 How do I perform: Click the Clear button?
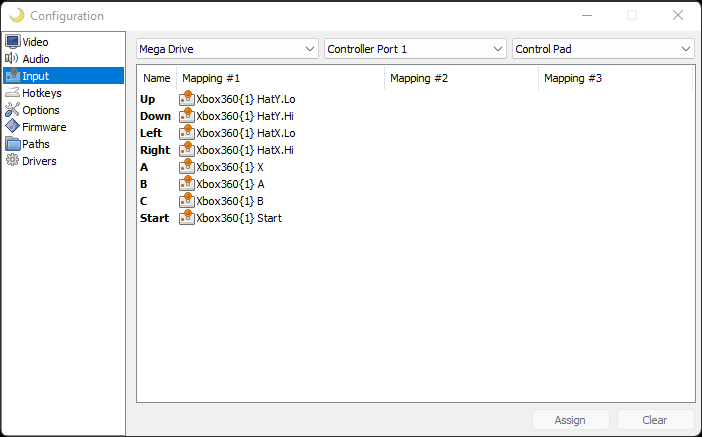(x=655, y=420)
